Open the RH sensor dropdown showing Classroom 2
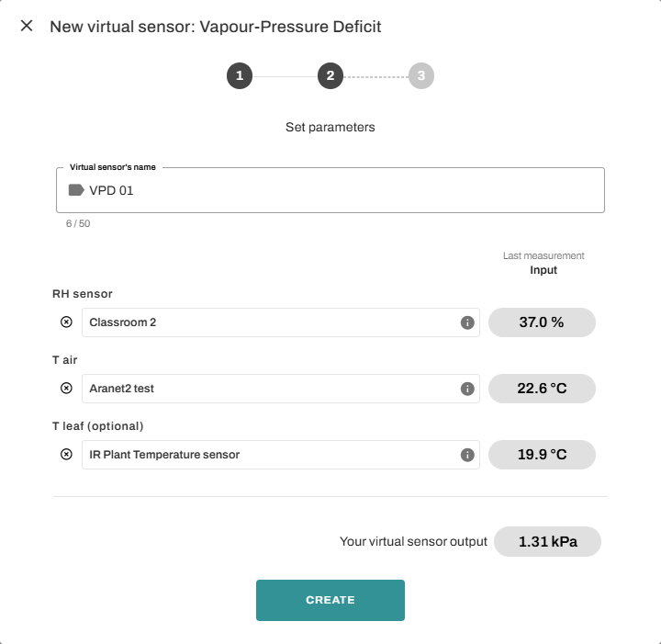The width and height of the screenshot is (661, 644). point(271,322)
